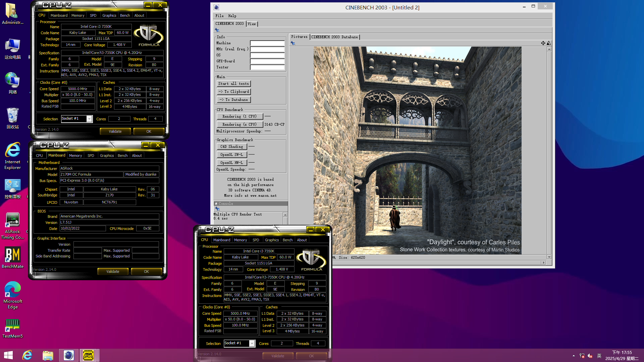
Task: Select the Pictures tab
Action: 299,37
